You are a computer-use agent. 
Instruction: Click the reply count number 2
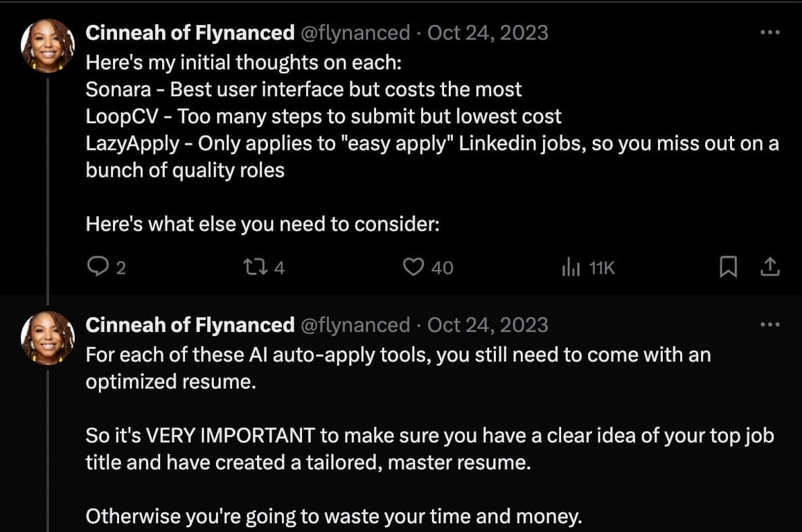coord(121,267)
